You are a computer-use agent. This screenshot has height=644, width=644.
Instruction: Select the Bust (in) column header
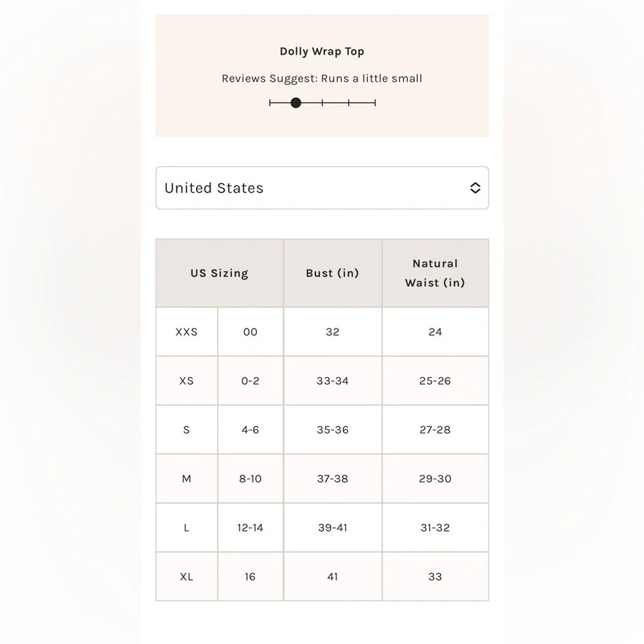pyautogui.click(x=333, y=273)
